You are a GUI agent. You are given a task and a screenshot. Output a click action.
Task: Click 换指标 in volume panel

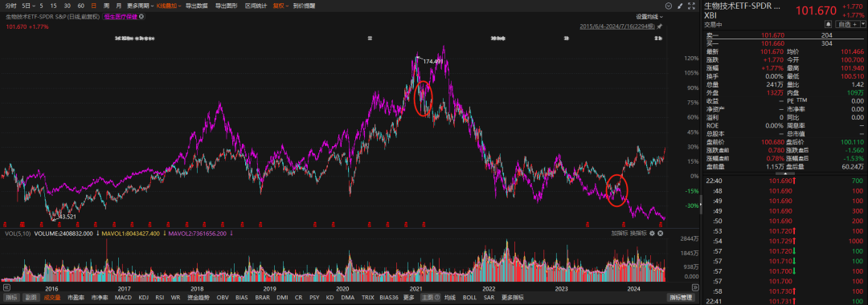638,234
